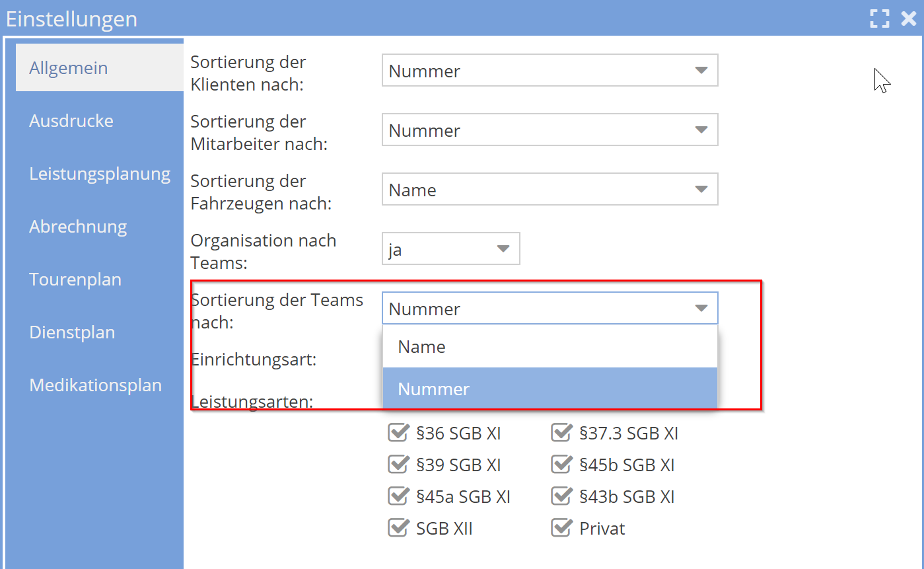The image size is (924, 569).
Task: Switch to the Ausdrucke section
Action: [x=71, y=120]
